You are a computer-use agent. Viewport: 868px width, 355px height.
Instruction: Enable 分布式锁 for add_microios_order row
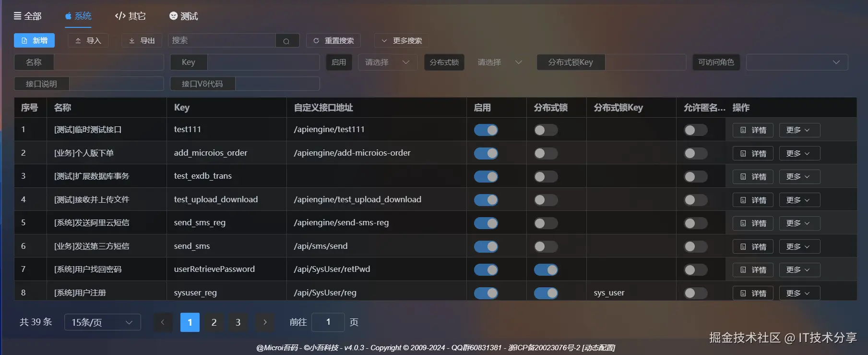[x=546, y=153]
